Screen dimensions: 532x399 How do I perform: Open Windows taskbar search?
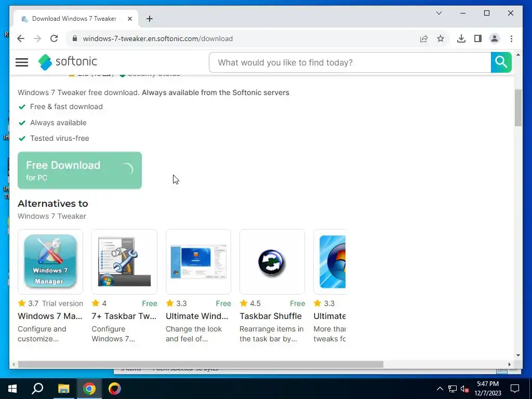(37, 389)
